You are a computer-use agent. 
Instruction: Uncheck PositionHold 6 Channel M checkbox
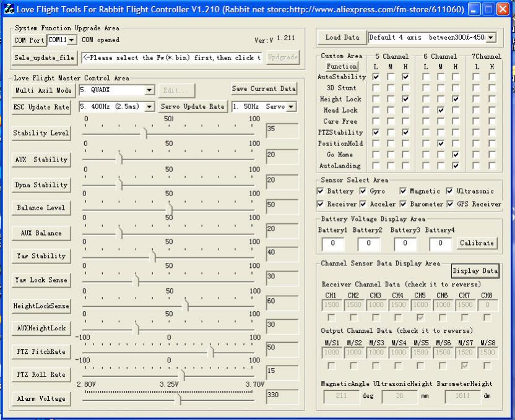point(441,144)
